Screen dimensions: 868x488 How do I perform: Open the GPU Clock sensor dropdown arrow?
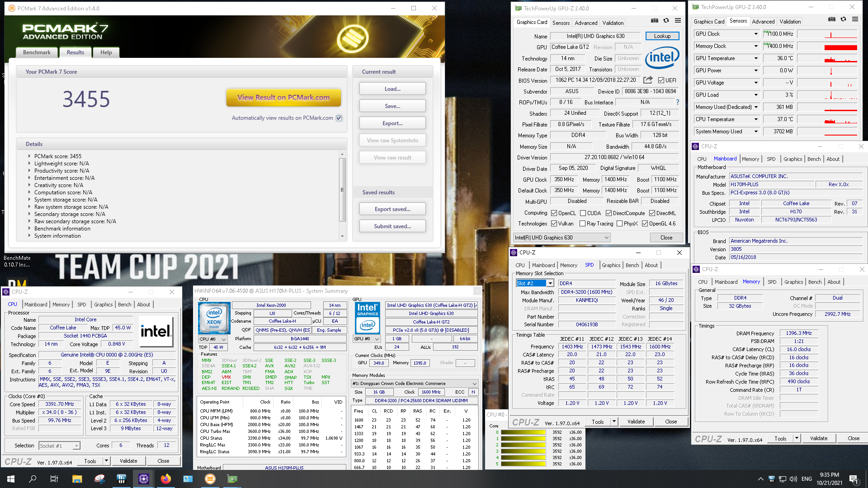[756, 34]
